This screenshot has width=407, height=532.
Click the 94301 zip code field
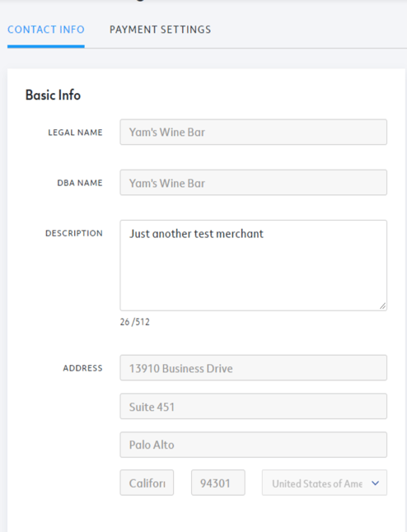click(x=218, y=483)
